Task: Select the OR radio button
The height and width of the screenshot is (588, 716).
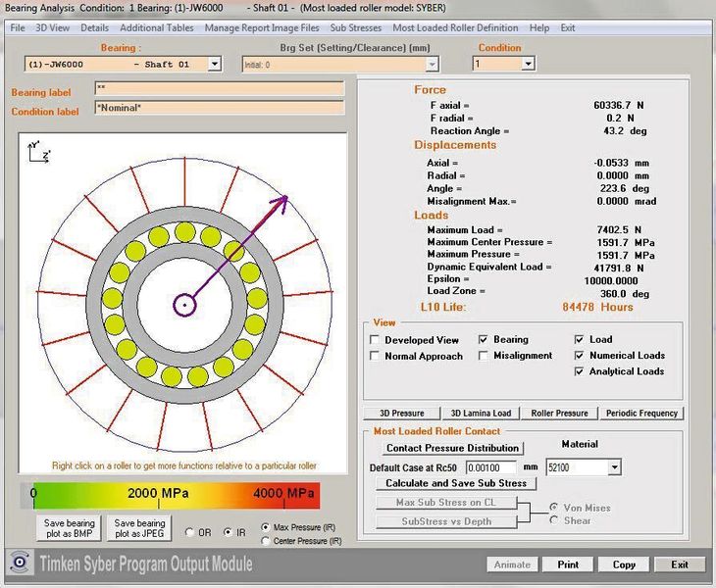Action: coord(190,532)
